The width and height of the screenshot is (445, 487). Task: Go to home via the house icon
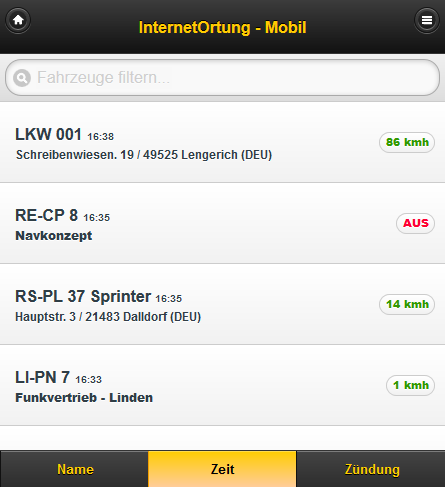[18, 20]
